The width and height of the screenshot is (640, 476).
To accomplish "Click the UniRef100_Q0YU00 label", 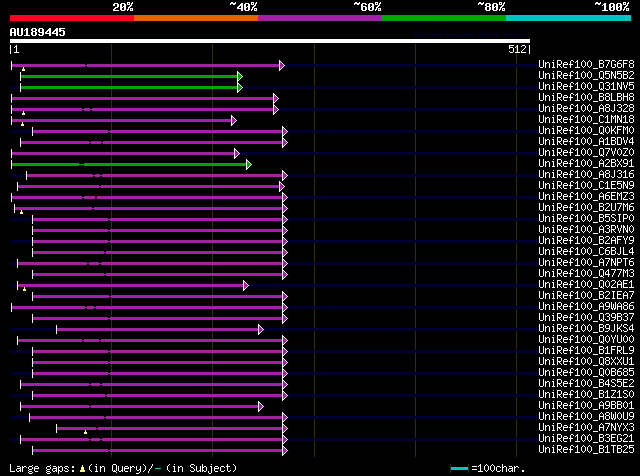I will pos(586,340).
